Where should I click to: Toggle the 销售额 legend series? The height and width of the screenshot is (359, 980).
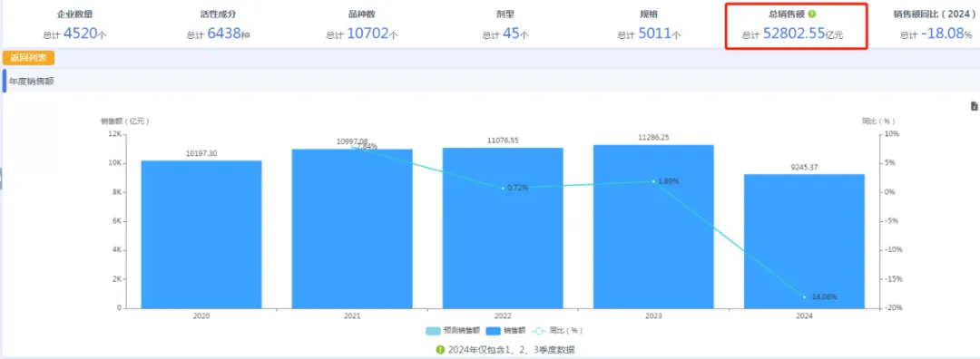506,330
